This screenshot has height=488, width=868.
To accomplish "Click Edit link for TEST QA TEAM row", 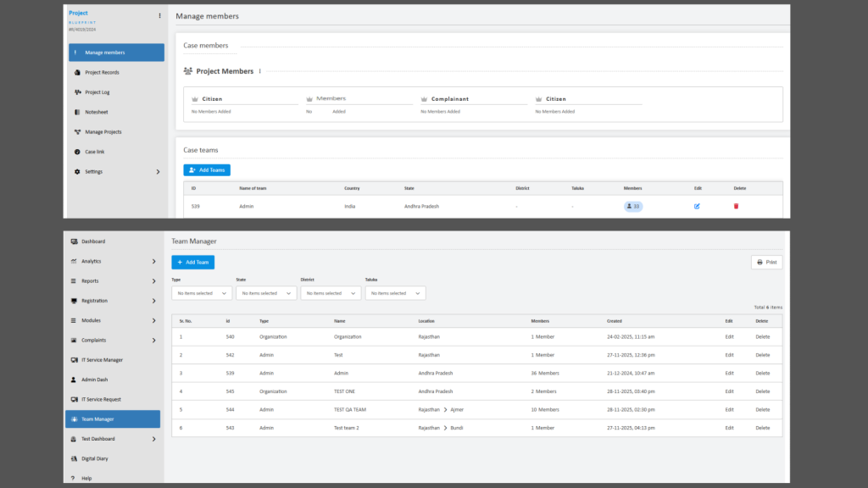I will (729, 409).
